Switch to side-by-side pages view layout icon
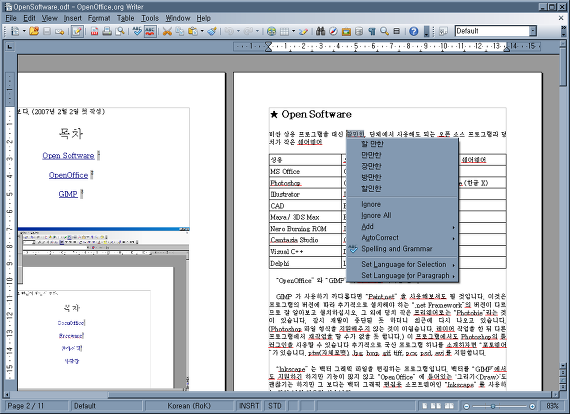 pos(436,406)
